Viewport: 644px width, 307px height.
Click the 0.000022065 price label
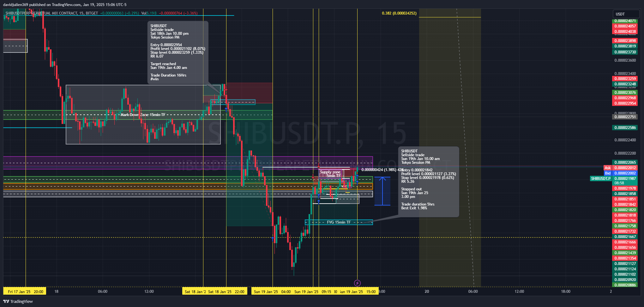[x=625, y=163]
